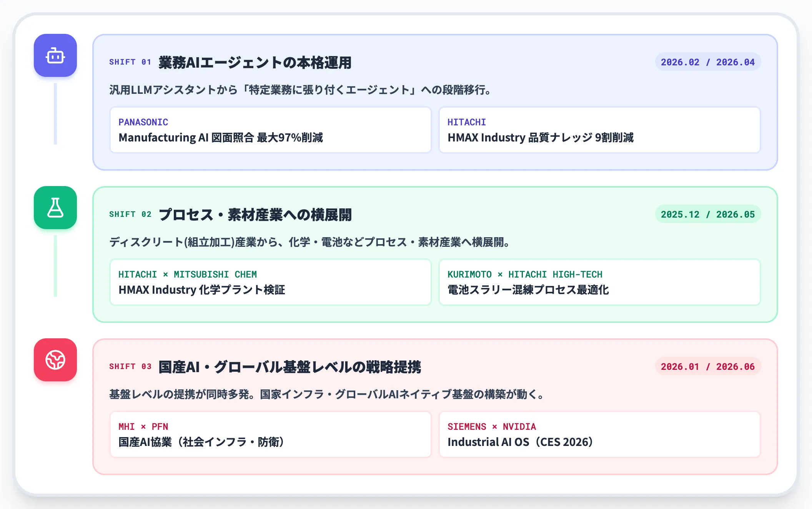Select the date badge 2026.02 / 2026.04

[708, 62]
